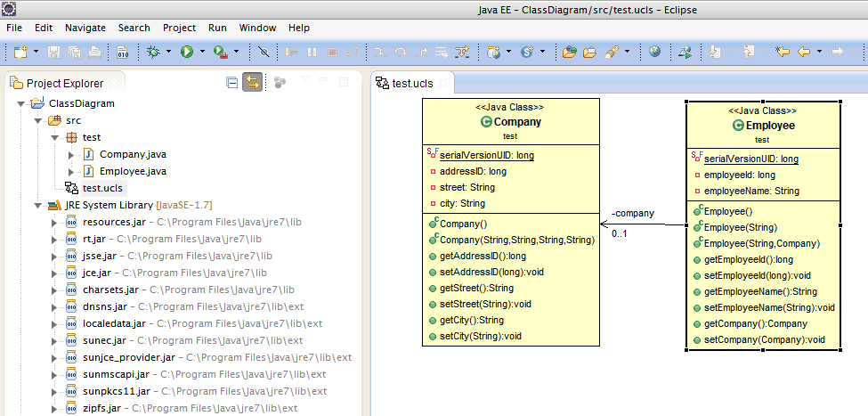Toggle Link with Editor in Project Explorer
This screenshot has height=416, width=868.
pyautogui.click(x=252, y=82)
